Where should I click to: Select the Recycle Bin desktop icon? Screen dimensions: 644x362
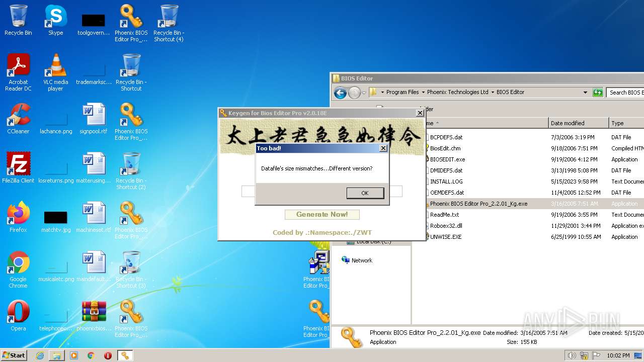(18, 21)
